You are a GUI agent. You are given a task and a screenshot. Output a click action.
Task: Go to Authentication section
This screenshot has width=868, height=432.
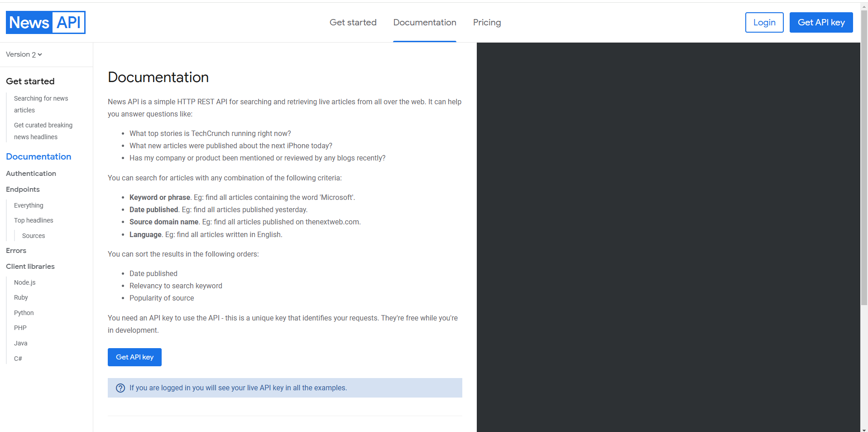31,174
